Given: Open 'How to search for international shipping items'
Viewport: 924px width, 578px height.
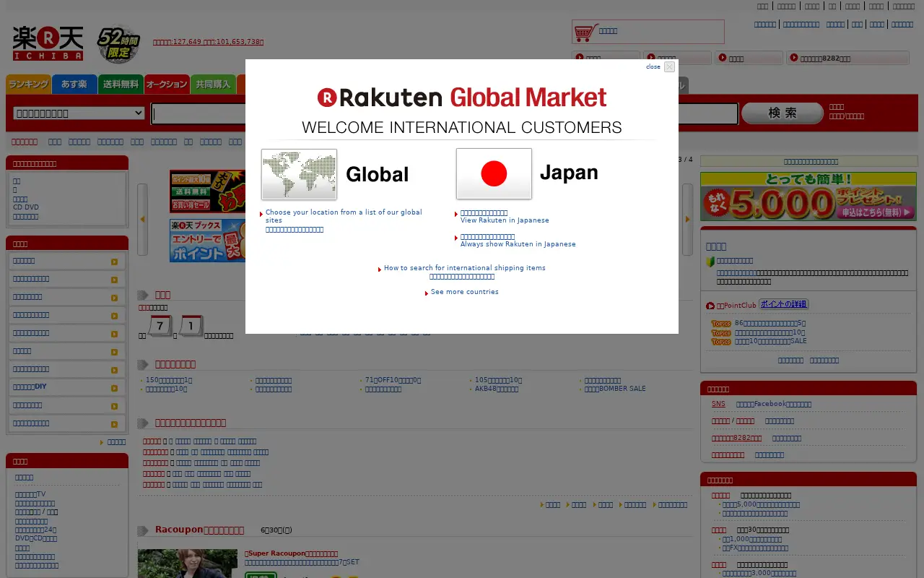Looking at the screenshot, I should click(465, 268).
